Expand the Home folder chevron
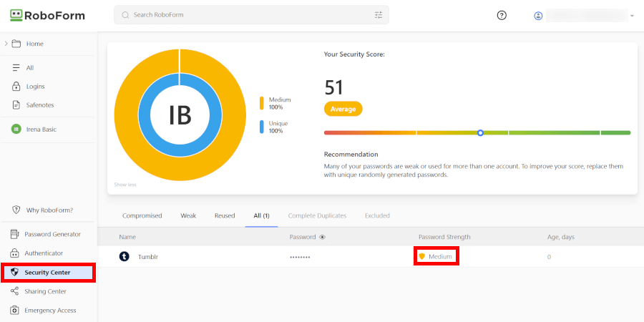 point(6,43)
